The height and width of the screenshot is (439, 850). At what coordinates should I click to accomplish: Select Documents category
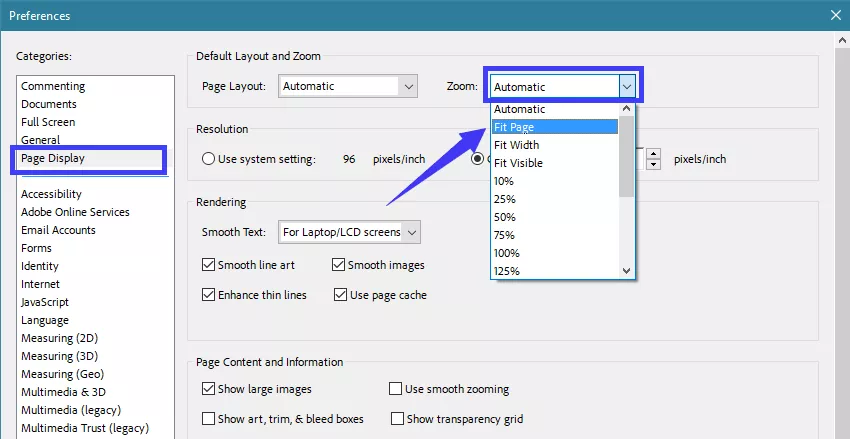(x=49, y=104)
